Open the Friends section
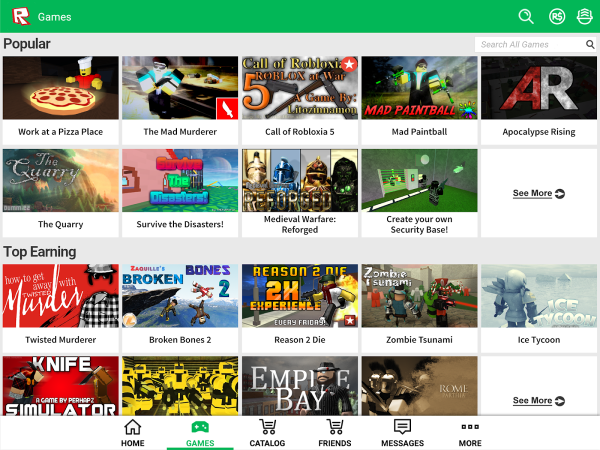The width and height of the screenshot is (600, 450). click(x=334, y=433)
